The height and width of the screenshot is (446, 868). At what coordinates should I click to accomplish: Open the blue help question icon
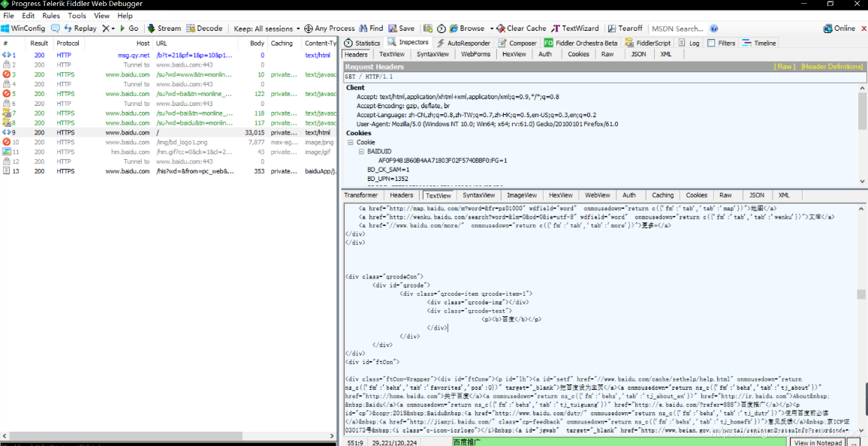714,29
